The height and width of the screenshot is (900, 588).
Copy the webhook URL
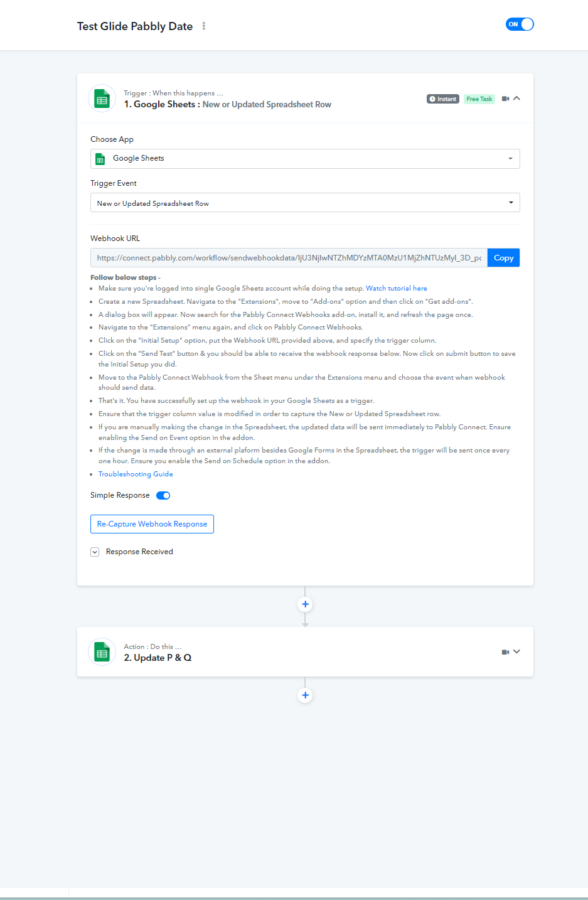coord(503,258)
